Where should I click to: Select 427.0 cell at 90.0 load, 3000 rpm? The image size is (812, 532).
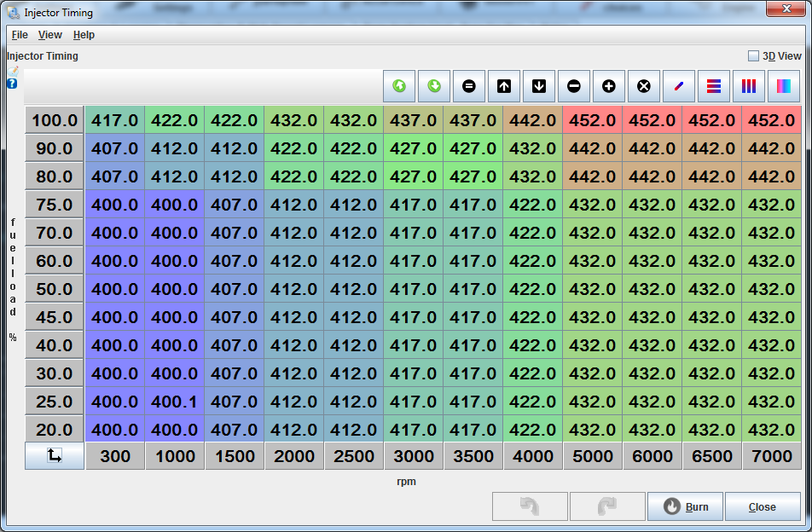tap(413, 148)
